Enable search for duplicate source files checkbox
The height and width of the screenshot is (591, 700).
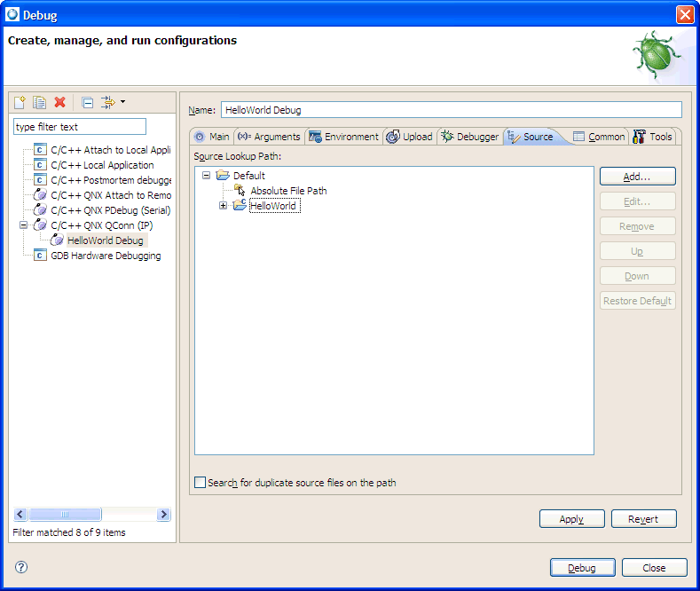click(x=201, y=483)
